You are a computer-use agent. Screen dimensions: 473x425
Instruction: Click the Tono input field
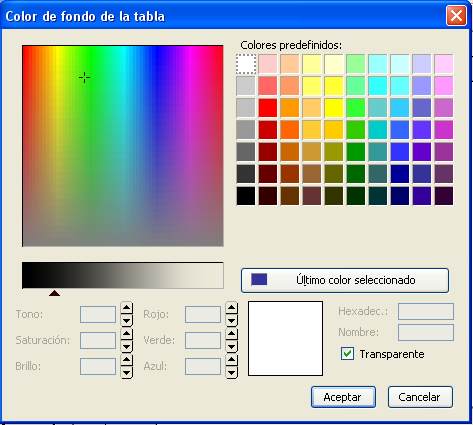98,314
